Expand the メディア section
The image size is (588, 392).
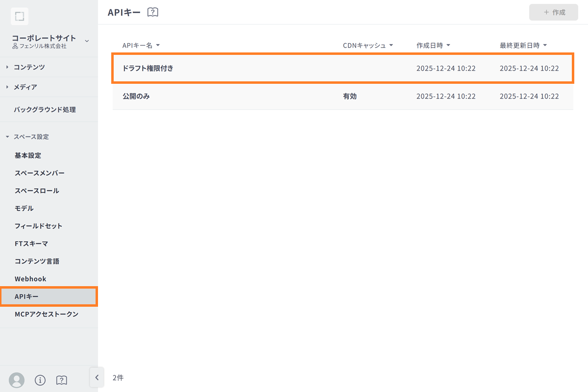pyautogui.click(x=25, y=87)
